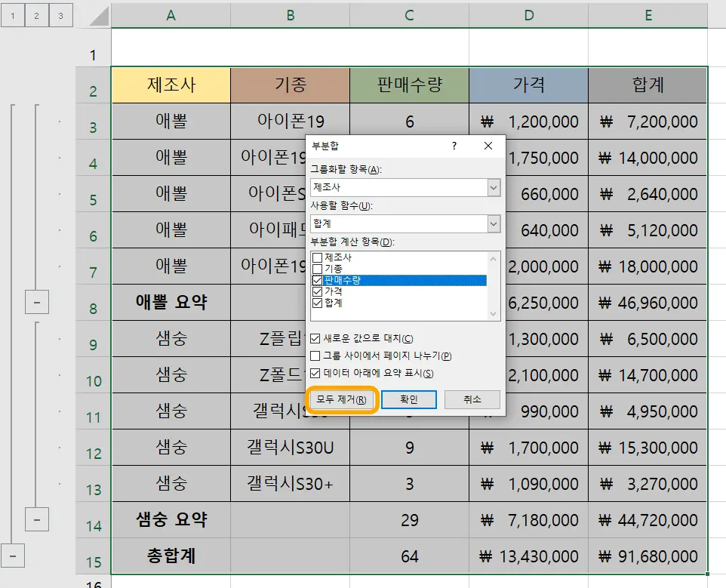Click the ₩ 46,960,000 cell
The width and height of the screenshot is (726, 588).
click(648, 303)
